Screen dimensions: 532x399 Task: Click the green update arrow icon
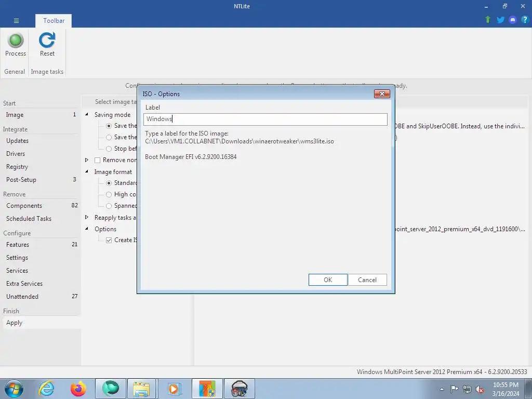pos(488,20)
